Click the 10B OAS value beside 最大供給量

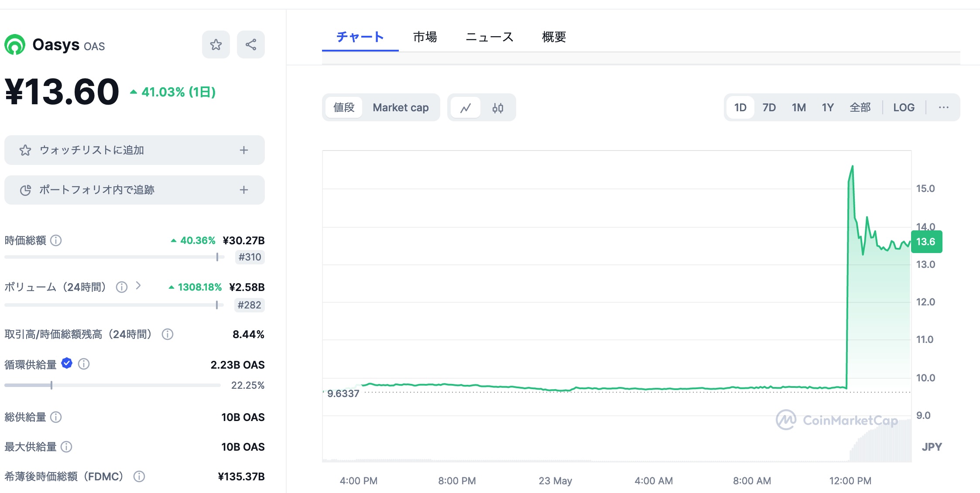click(x=243, y=447)
